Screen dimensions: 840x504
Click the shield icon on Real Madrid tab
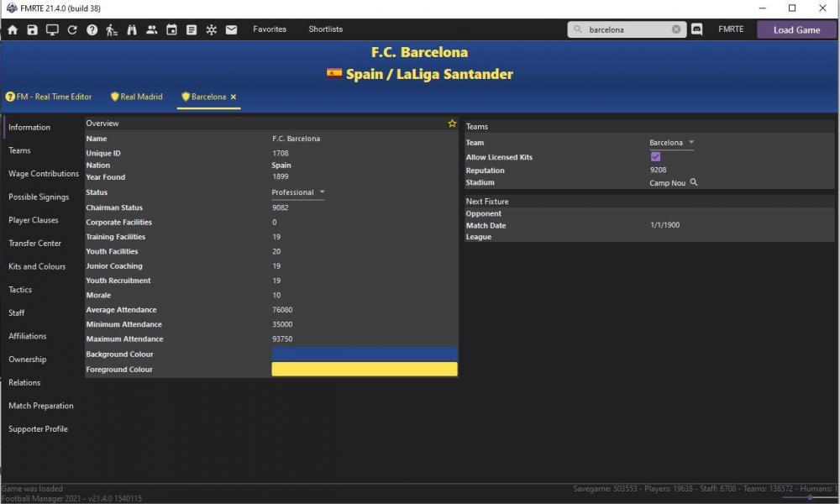coord(114,97)
